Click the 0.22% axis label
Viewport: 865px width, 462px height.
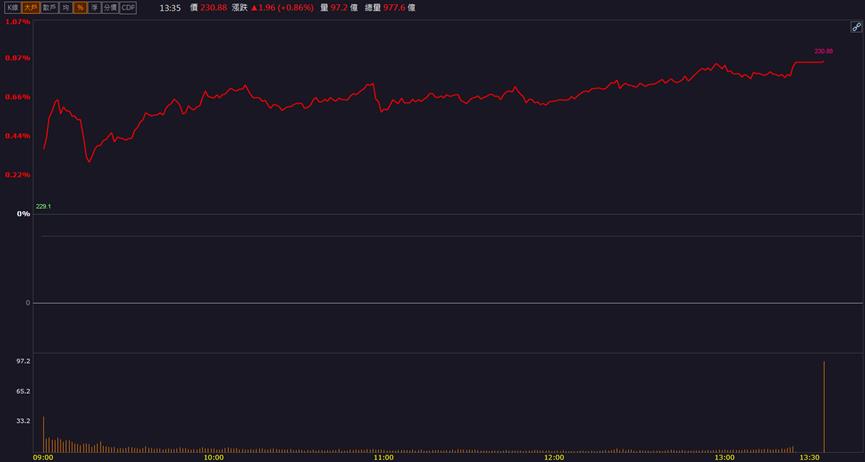(x=18, y=174)
